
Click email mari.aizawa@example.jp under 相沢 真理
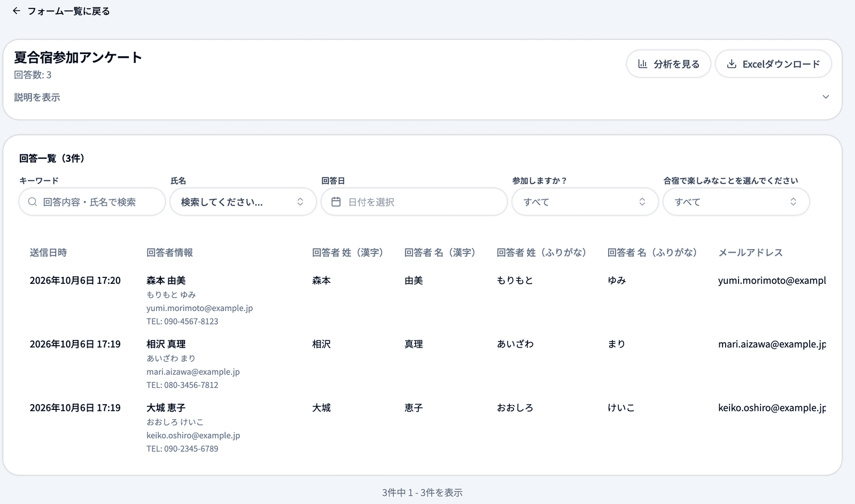point(193,371)
